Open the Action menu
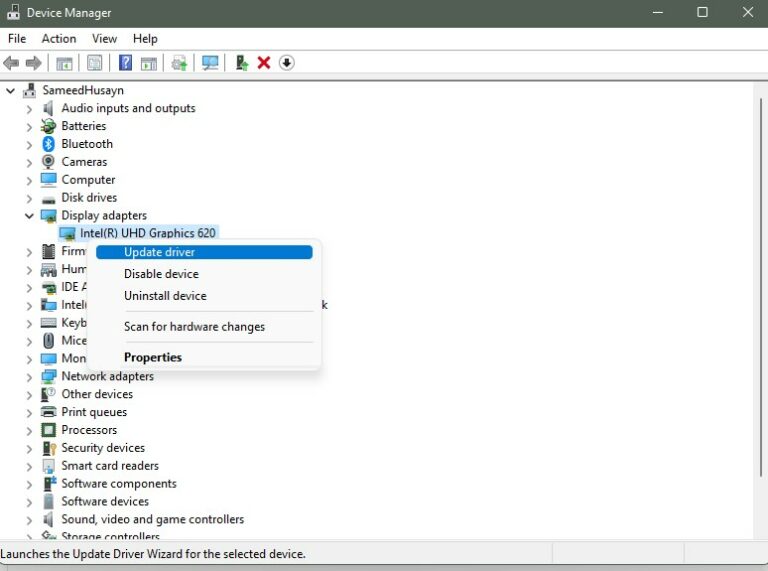 [58, 38]
